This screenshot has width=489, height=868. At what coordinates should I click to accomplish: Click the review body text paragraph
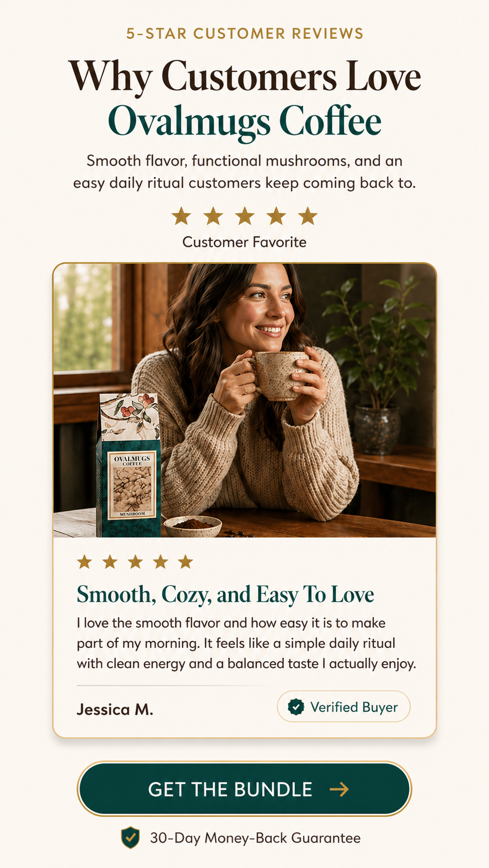tap(246, 643)
